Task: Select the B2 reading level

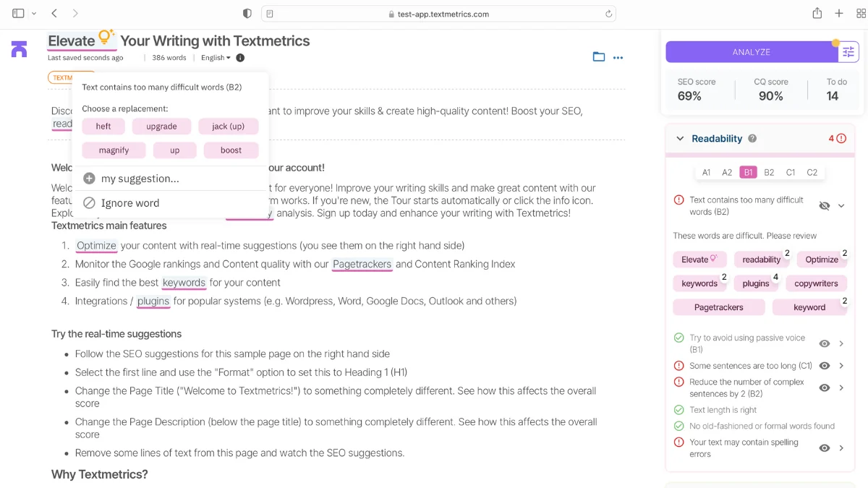Action: (769, 172)
